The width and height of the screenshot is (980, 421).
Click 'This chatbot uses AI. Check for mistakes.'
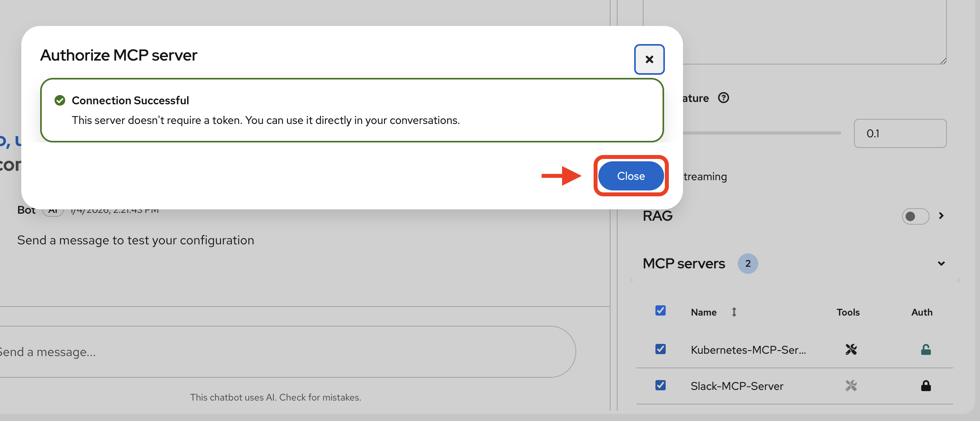(275, 397)
